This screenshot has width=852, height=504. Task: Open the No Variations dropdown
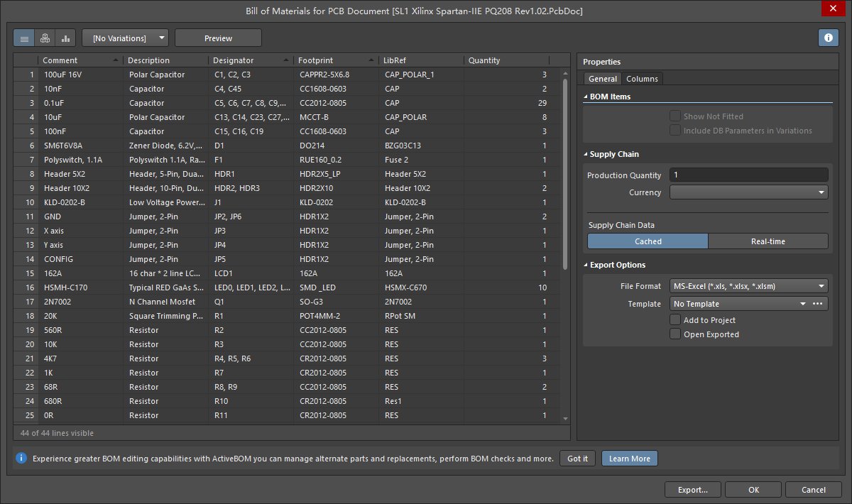(125, 38)
